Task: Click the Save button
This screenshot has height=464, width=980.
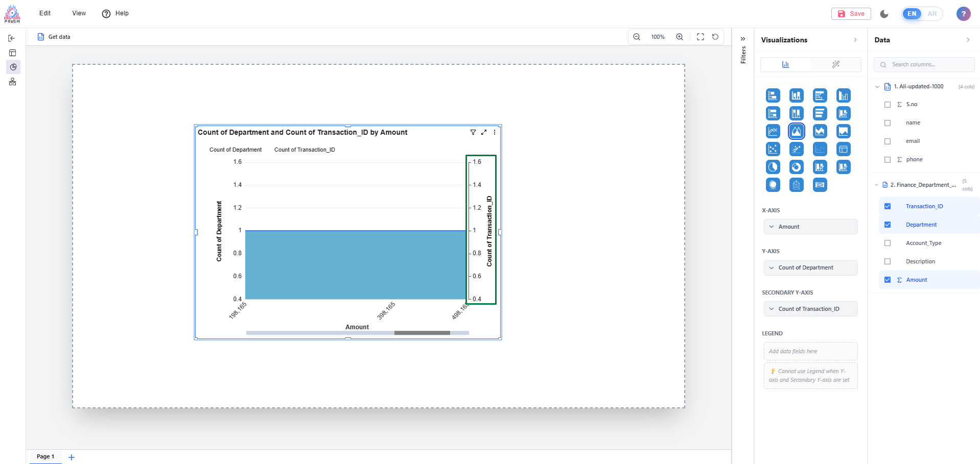Action: [851, 14]
